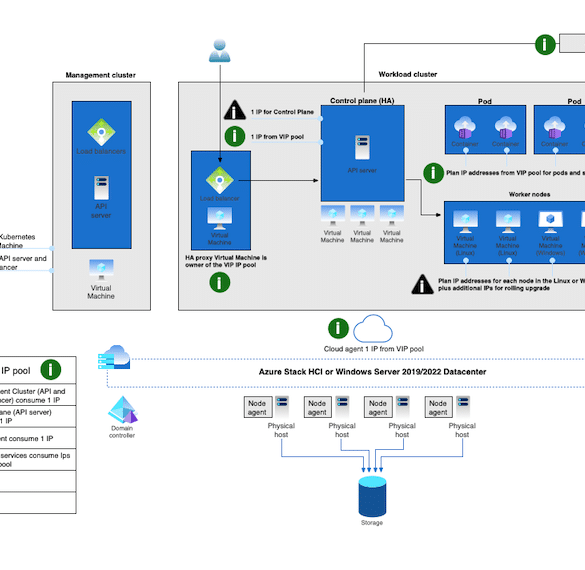Click the Virtual Machine icon under Management cluster

click(101, 270)
